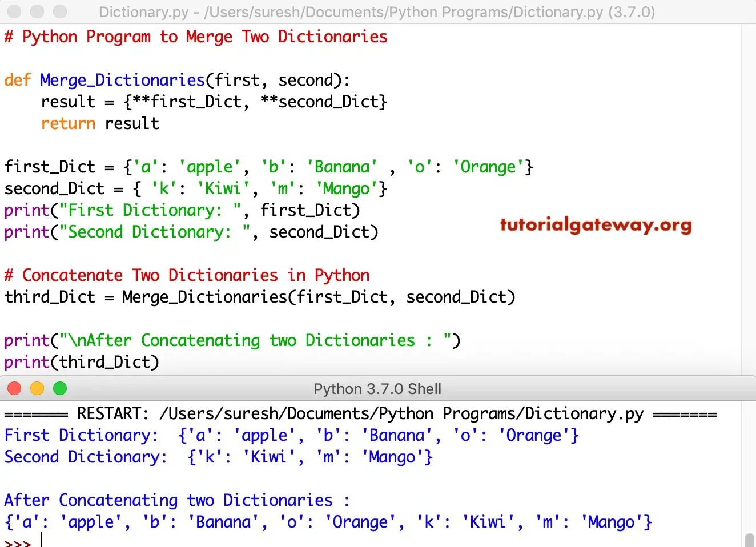The image size is (756, 547).
Task: Click 'After Concatenating two Dictionaries :' shell output
Action: coord(177,501)
